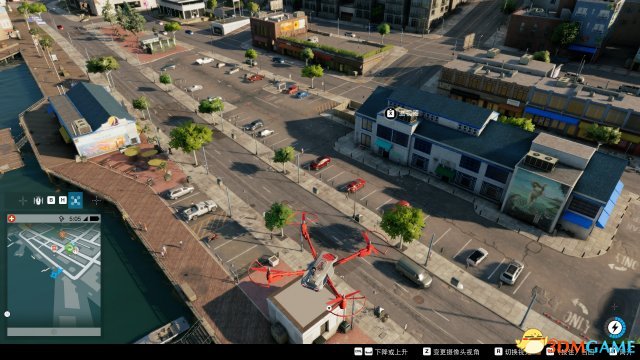Click the small white circle at minimap edge
Screen dimensions: 640x360
pos(7,314)
